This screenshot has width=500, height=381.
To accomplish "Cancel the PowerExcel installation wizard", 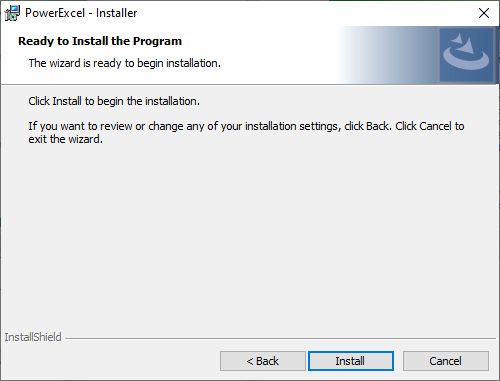I will [x=446, y=361].
